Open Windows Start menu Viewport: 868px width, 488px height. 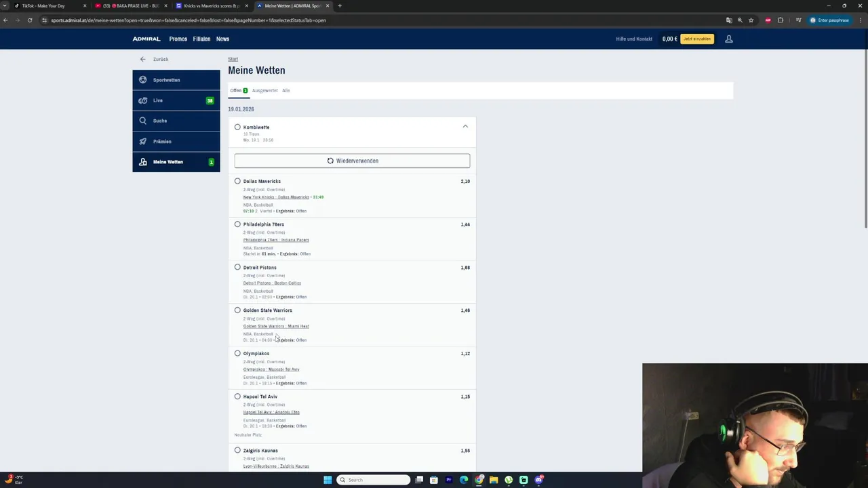click(x=328, y=480)
